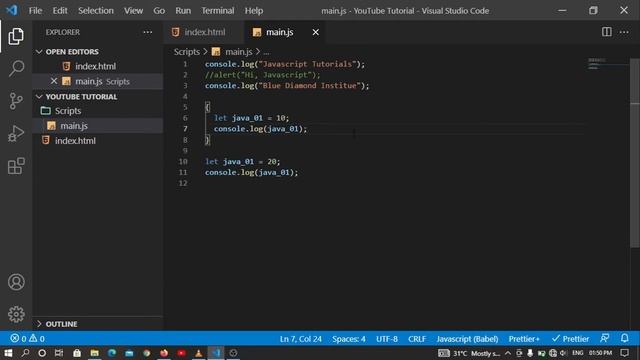This screenshot has width=640, height=360.
Task: Open the Go menu
Action: 159,11
